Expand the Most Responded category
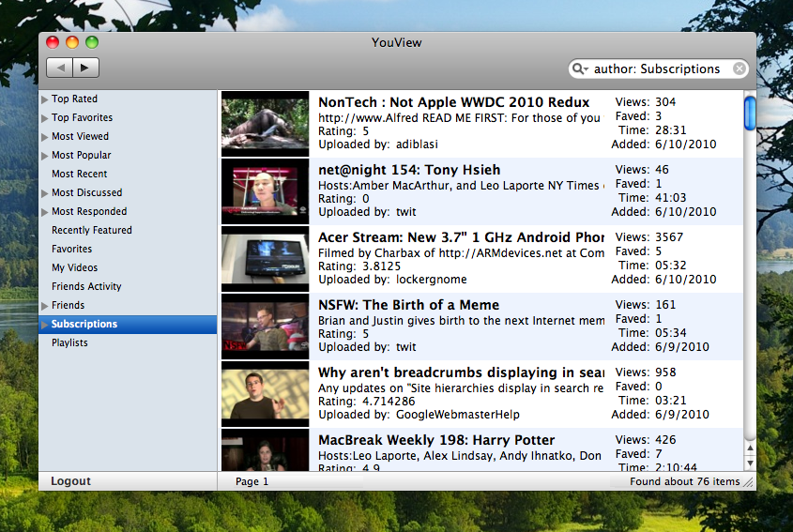 pos(44,212)
